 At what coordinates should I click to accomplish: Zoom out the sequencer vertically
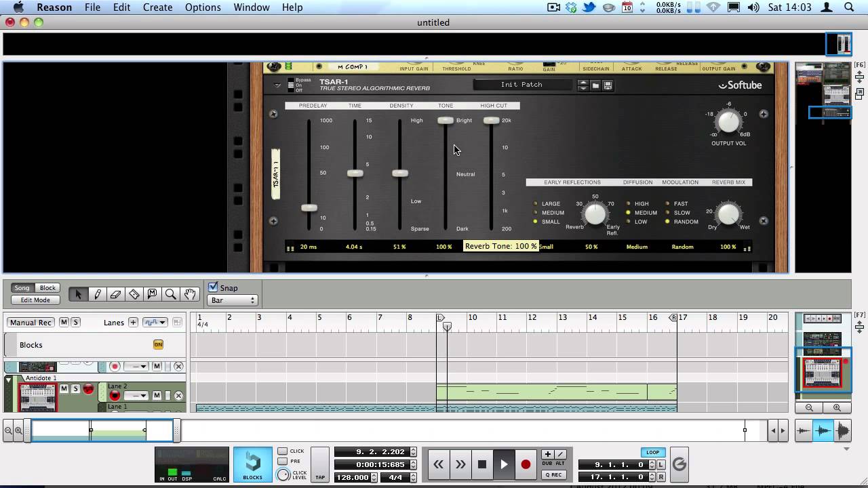click(809, 407)
